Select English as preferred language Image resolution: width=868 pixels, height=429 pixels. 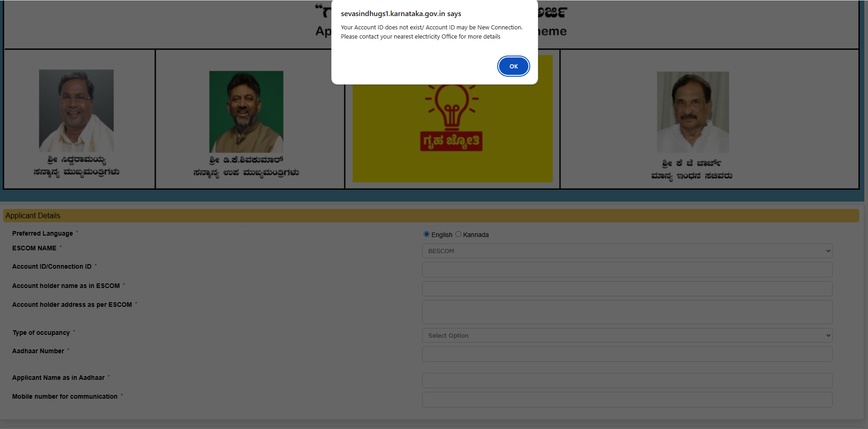[426, 234]
